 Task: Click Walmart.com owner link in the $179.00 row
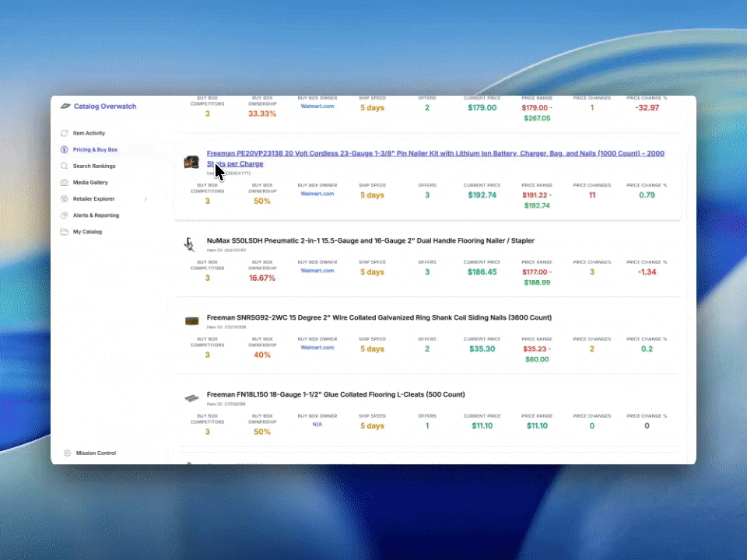[317, 107]
